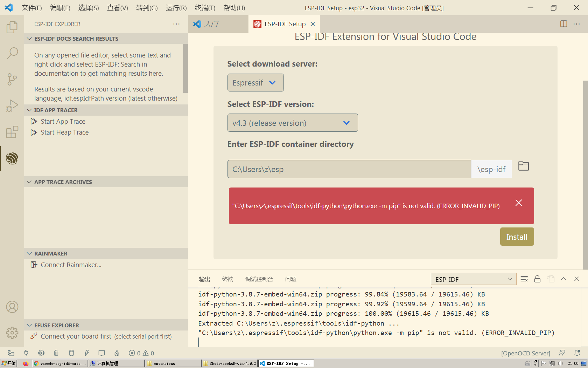Close the ESP-IDF Setup tab
588x368 pixels.
[313, 24]
